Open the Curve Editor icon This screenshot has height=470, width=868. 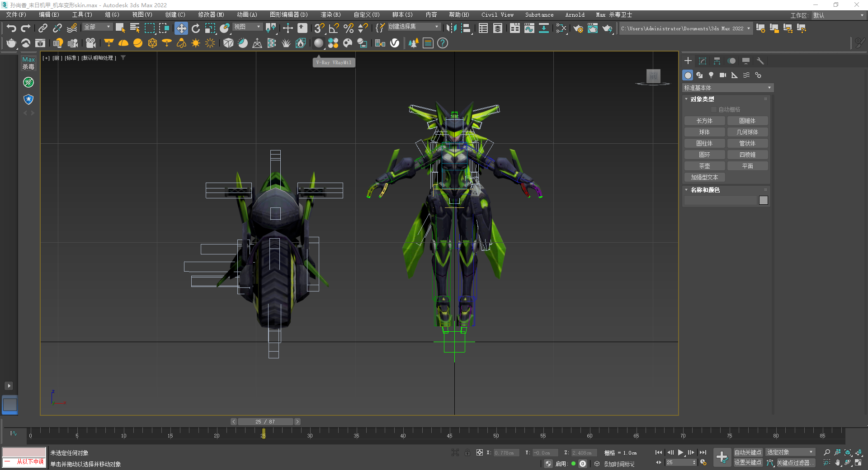pos(529,28)
